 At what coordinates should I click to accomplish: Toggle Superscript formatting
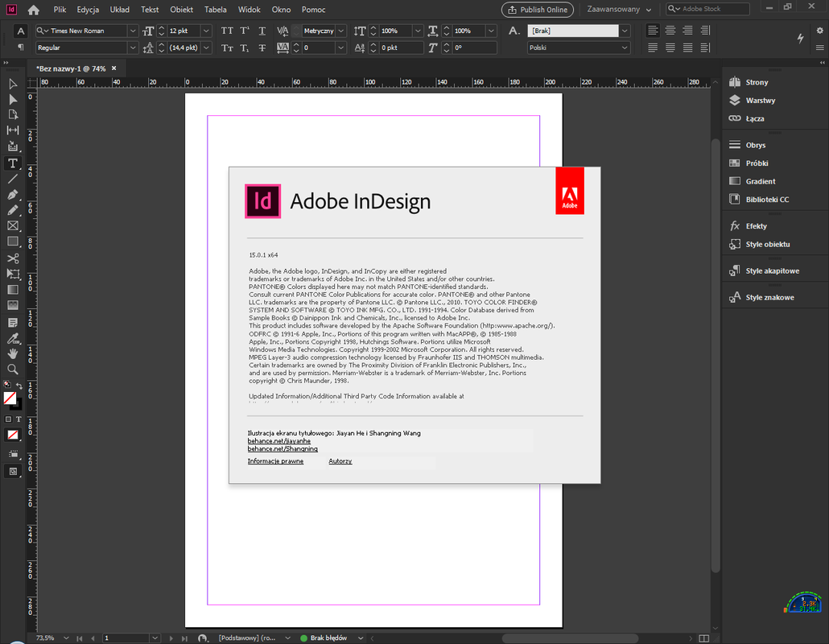(244, 31)
